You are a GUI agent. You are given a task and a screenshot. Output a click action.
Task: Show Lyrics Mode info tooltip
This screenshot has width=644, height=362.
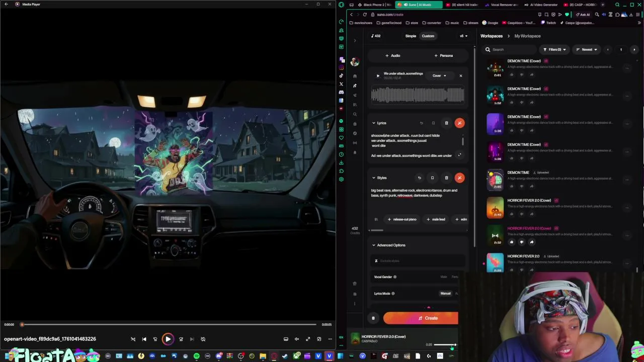point(393,294)
